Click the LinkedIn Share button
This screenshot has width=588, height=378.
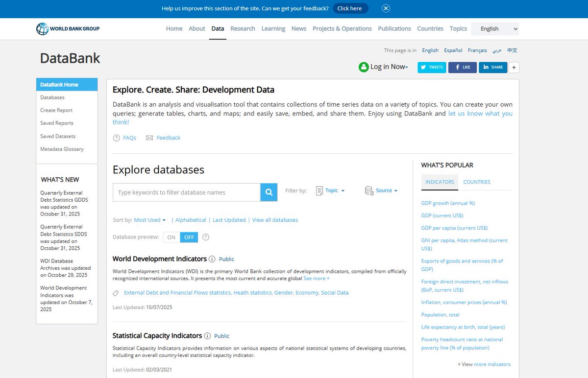click(493, 67)
